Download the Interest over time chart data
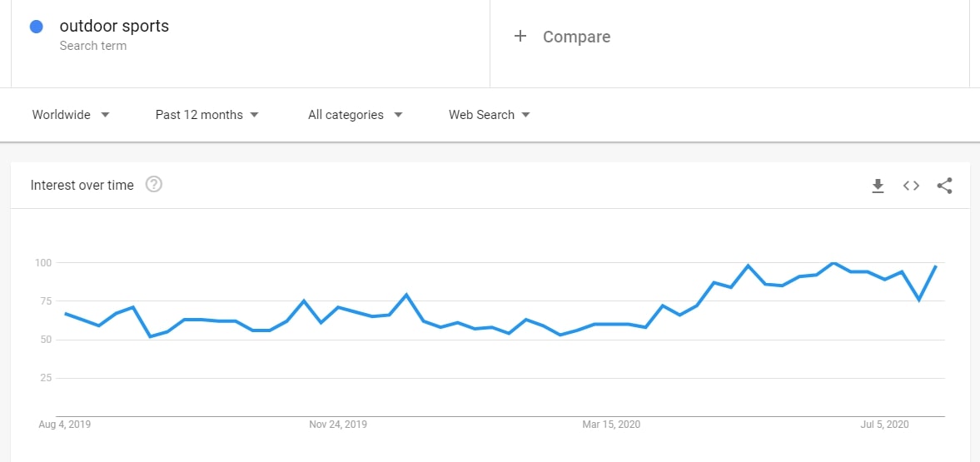Screen dimensions: 980x462 point(878,186)
